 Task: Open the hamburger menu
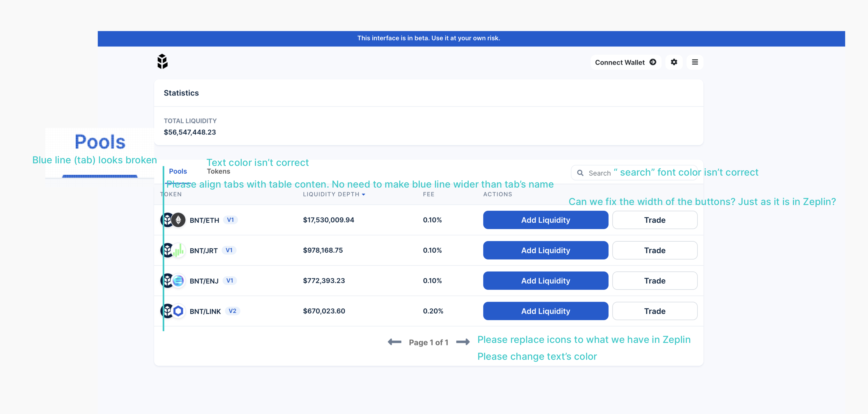coord(695,62)
